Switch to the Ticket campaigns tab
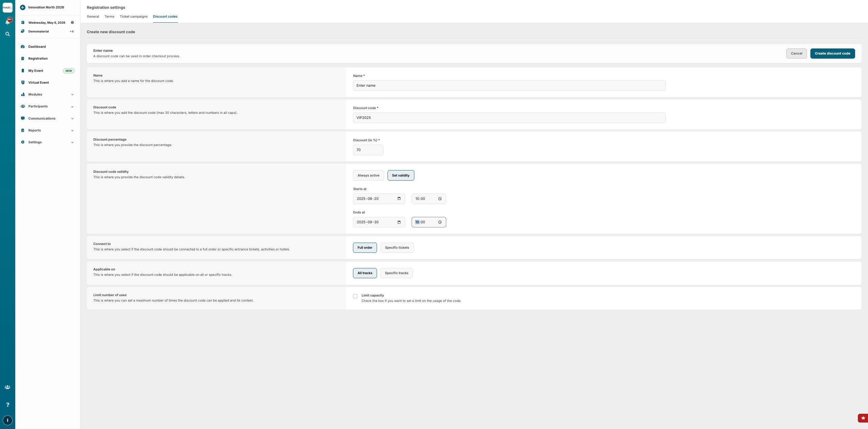Screen dimensions: 868x429 [133, 17]
